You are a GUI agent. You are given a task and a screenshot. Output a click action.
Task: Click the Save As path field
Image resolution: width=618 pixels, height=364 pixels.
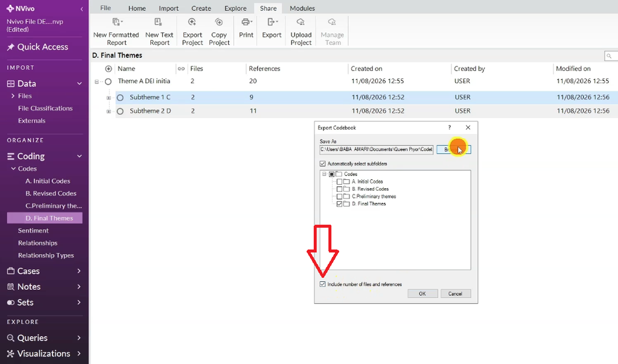click(x=377, y=150)
